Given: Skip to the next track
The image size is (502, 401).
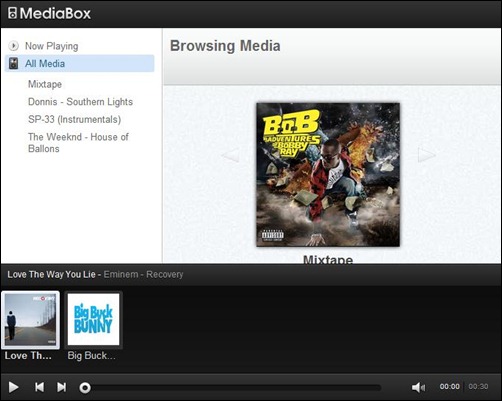Looking at the screenshot, I should 62,387.
